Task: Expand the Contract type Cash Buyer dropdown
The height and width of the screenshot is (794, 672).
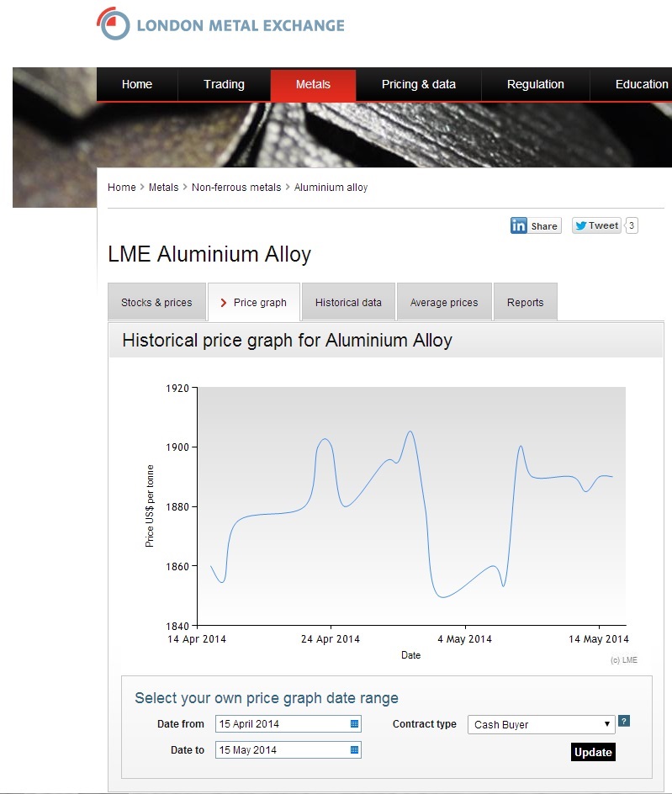Action: 541,724
